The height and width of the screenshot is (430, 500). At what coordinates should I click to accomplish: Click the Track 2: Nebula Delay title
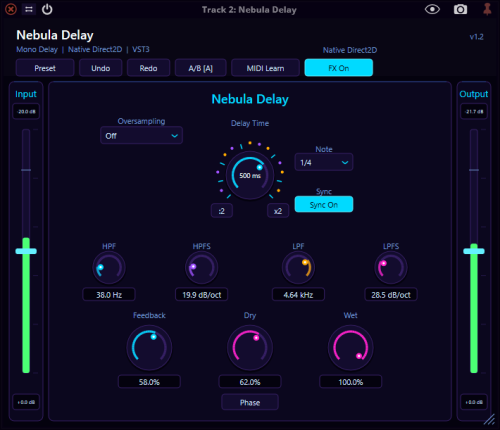tap(249, 10)
